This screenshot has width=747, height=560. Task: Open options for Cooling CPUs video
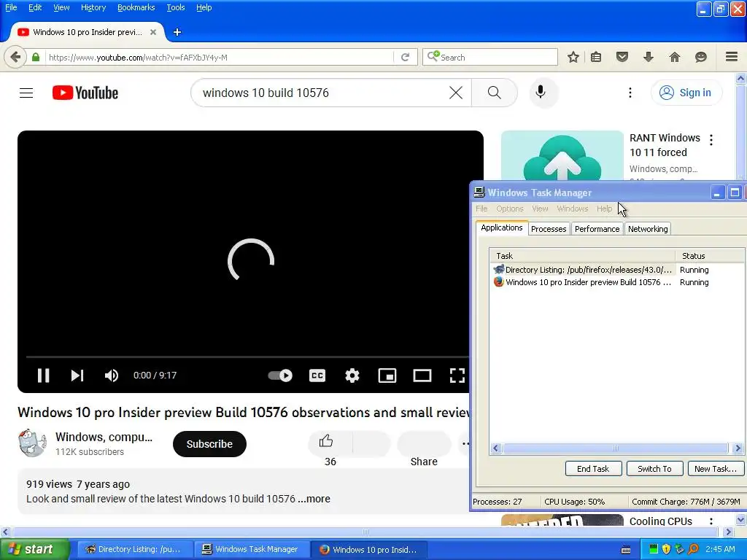(x=711, y=521)
